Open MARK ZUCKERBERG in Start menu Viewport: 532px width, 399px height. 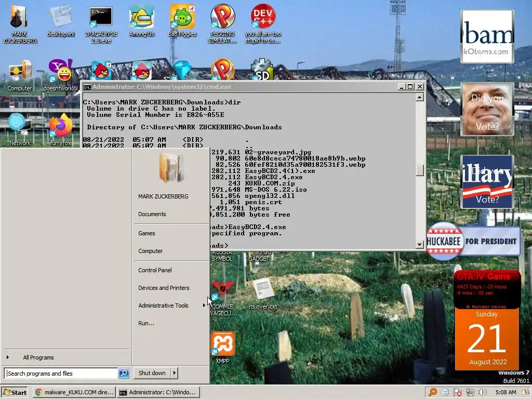[163, 196]
